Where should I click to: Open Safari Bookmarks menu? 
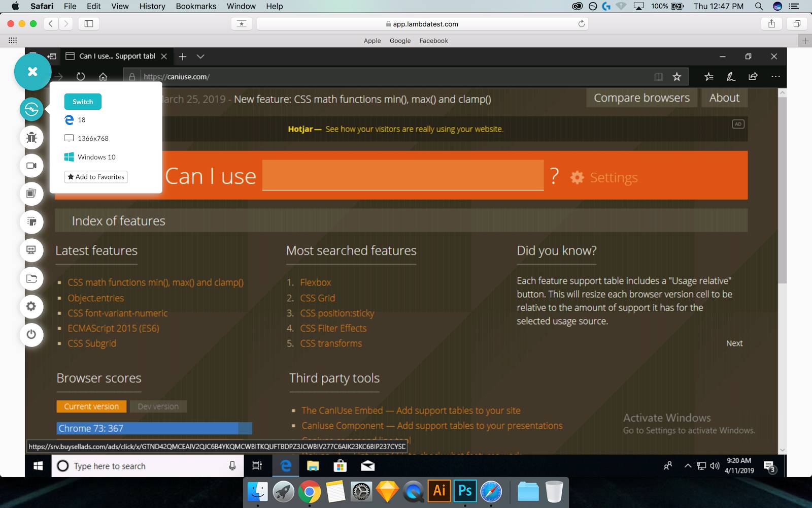pos(196,6)
